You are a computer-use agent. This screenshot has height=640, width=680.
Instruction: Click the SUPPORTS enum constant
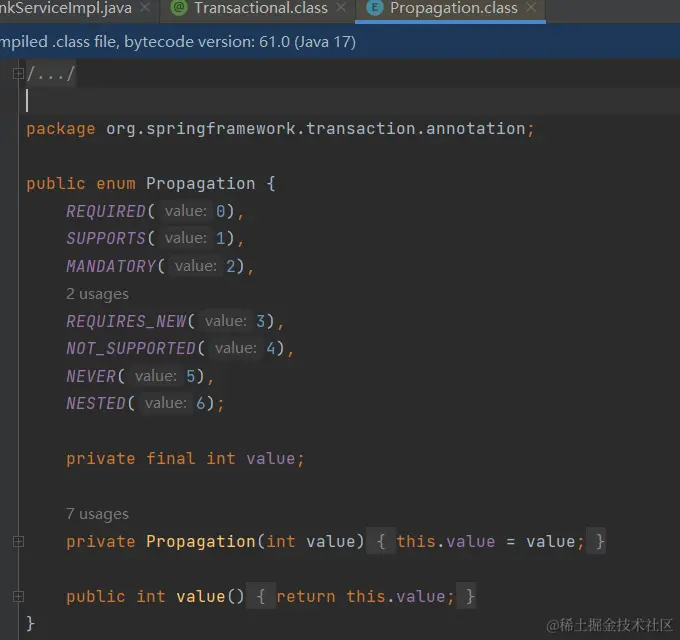[x=106, y=238]
